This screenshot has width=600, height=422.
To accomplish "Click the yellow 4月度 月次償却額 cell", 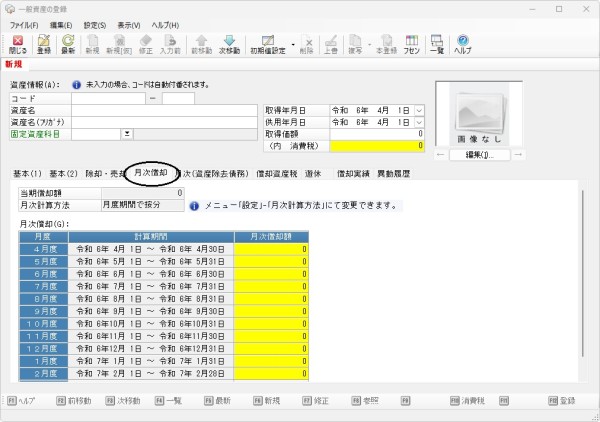I will (272, 248).
